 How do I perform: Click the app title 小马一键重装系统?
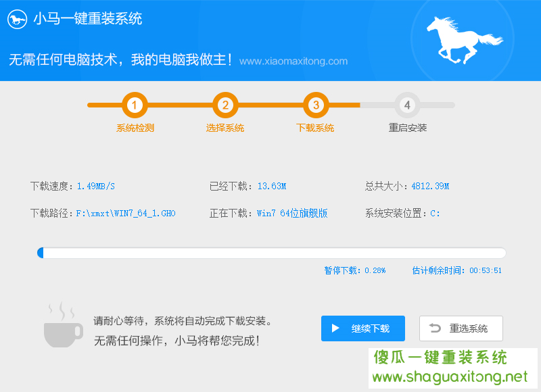tap(88, 19)
